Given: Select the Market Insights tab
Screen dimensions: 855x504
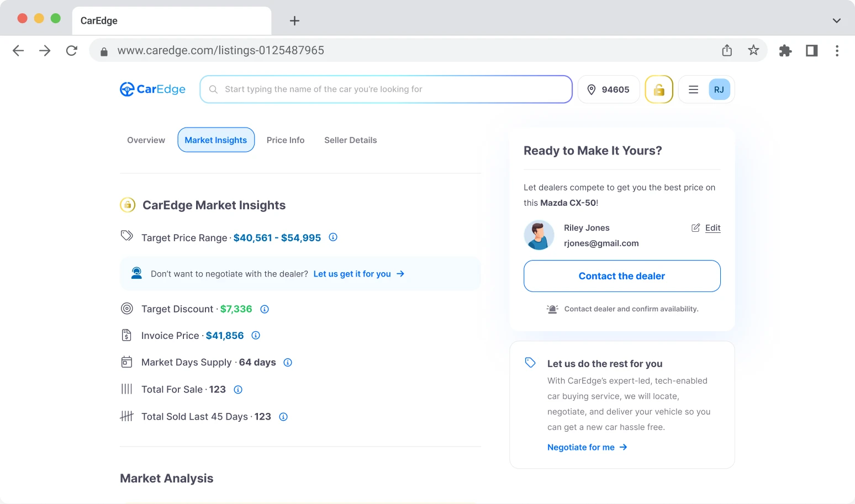Looking at the screenshot, I should point(216,140).
